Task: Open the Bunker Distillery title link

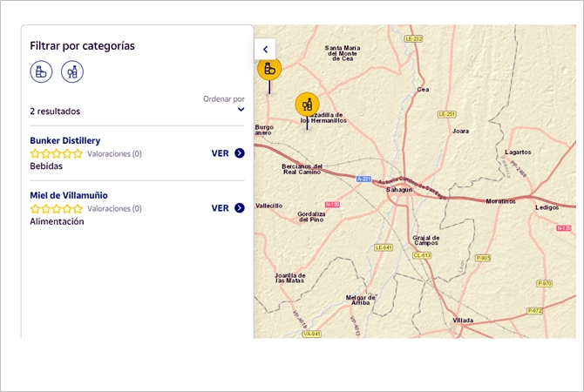Action: click(x=65, y=141)
